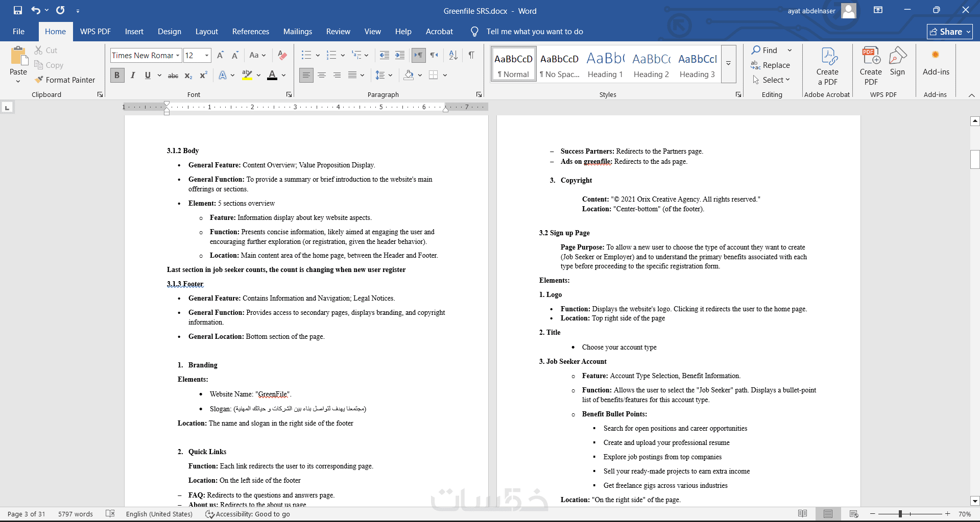Toggle show/hide paragraph marks
980x522 pixels.
coord(471,55)
